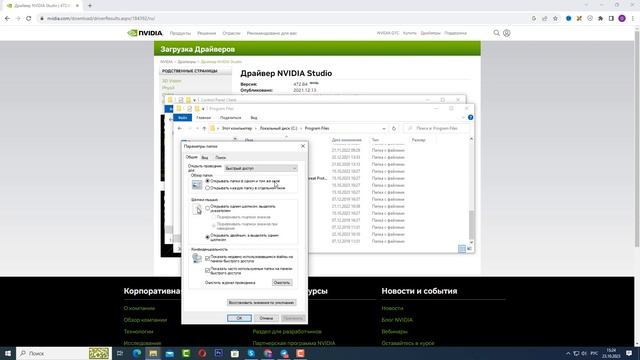Open 'Драйверы' link in NVIDIA top navigation
Screen dimensions: 640x360
point(430,33)
